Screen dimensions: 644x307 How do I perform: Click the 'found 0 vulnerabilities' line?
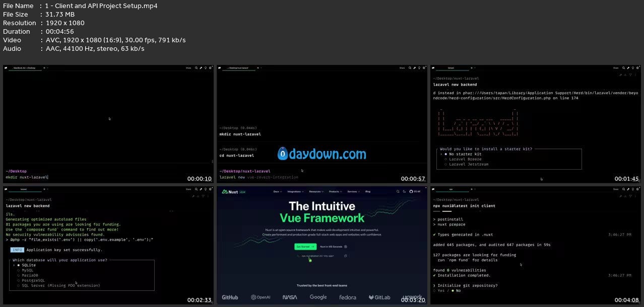[x=460, y=270]
